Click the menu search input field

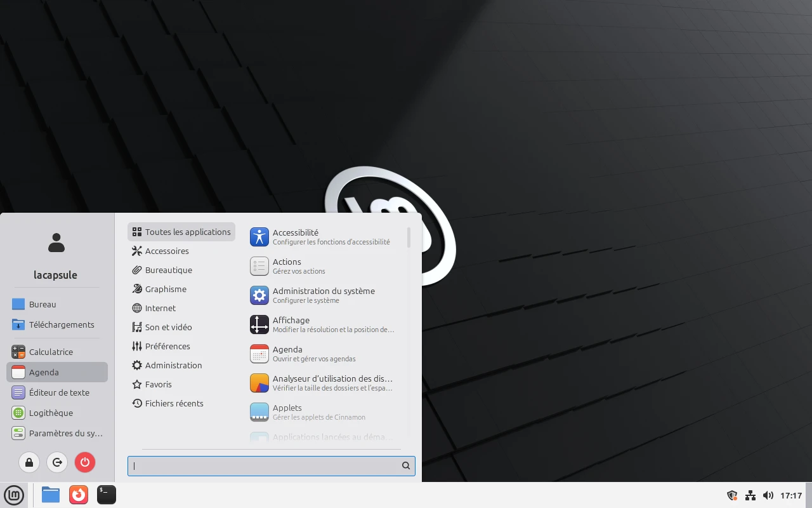point(272,465)
